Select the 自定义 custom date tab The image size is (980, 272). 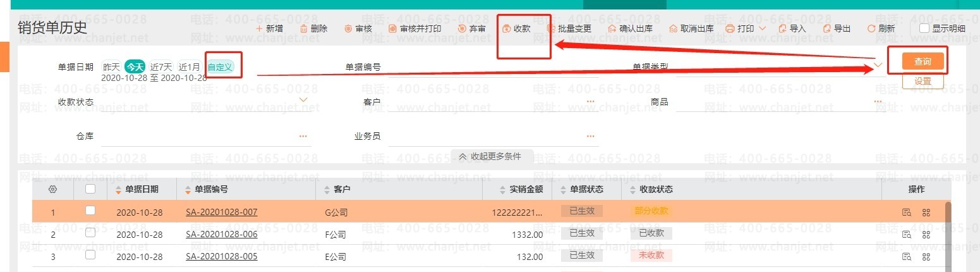pyautogui.click(x=221, y=66)
